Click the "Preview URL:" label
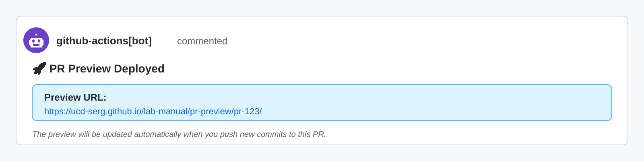Image resolution: width=644 pixels, height=161 pixels. click(x=75, y=97)
